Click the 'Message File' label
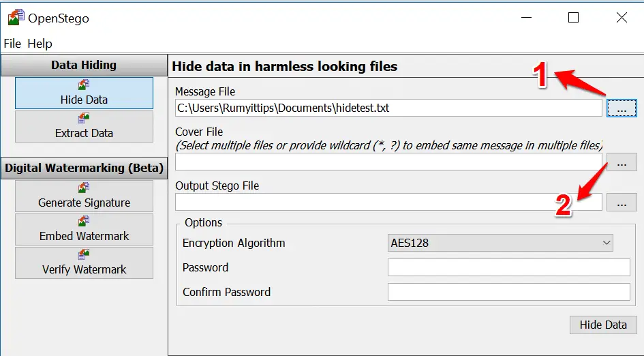This screenshot has width=644, height=356. pyautogui.click(x=205, y=91)
